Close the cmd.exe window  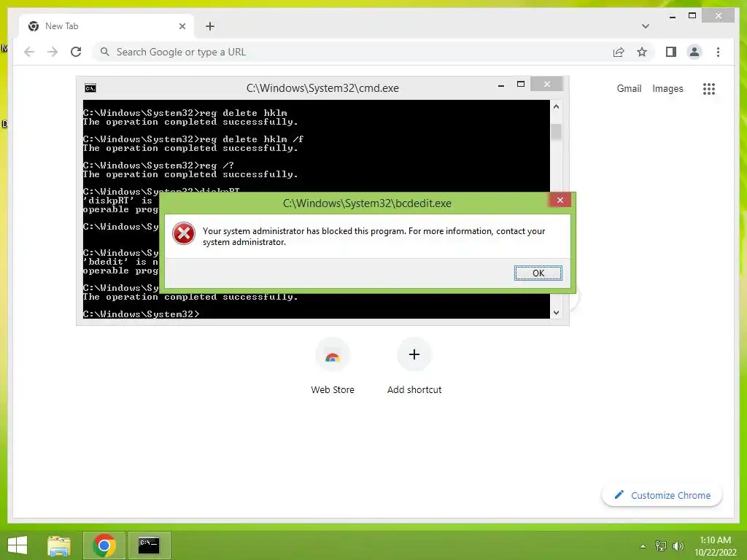(x=546, y=85)
